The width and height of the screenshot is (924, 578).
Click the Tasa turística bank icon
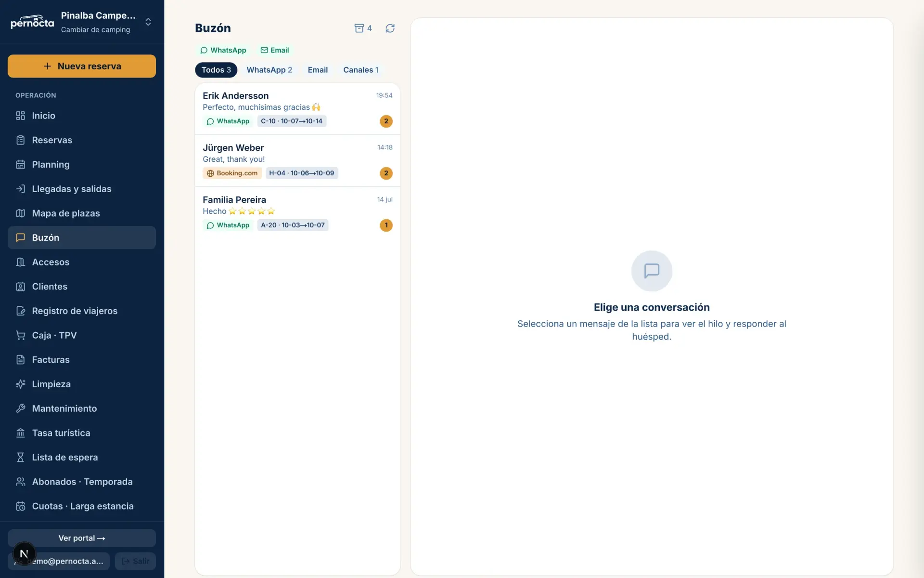[x=20, y=433]
